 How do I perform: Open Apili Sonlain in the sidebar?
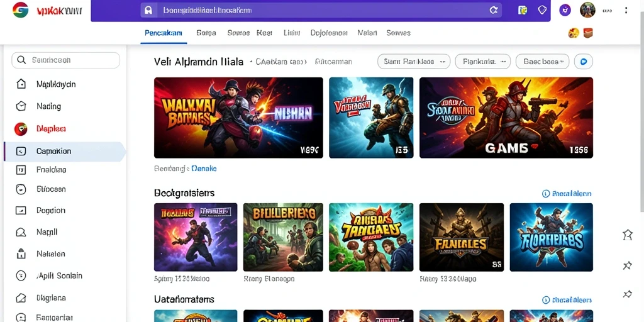pyautogui.click(x=59, y=275)
